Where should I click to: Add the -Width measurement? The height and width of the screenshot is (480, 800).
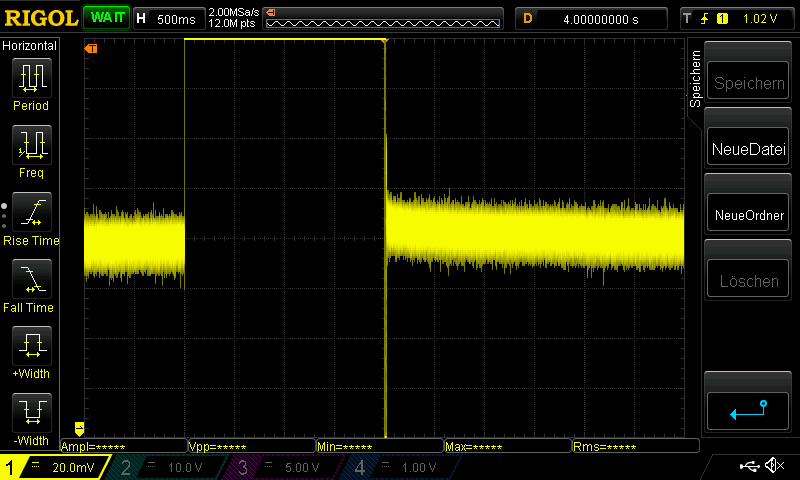[x=30, y=412]
